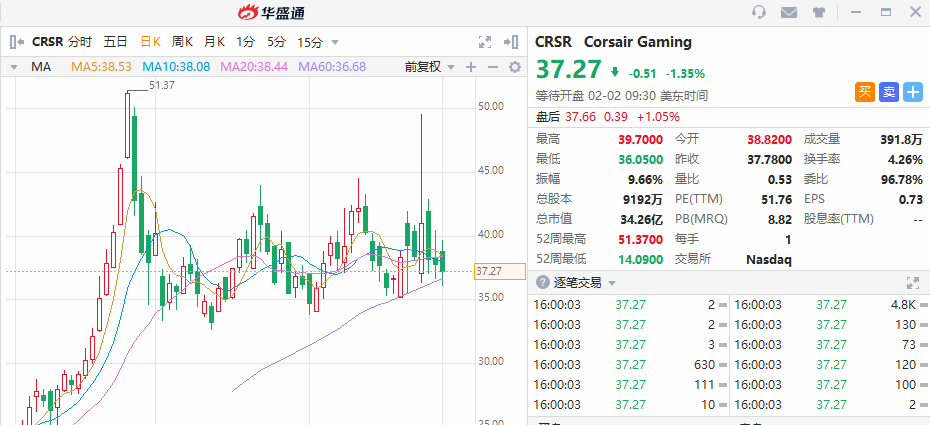Click the MA20:38.44 value
This screenshot has height=425, width=930.
[254, 67]
